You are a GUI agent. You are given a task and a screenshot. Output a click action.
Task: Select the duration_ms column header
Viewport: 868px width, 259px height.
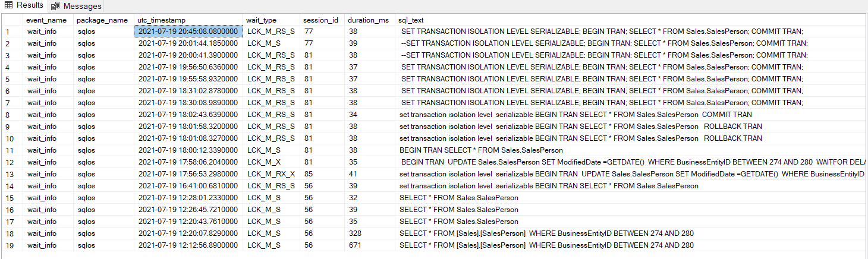(368, 20)
